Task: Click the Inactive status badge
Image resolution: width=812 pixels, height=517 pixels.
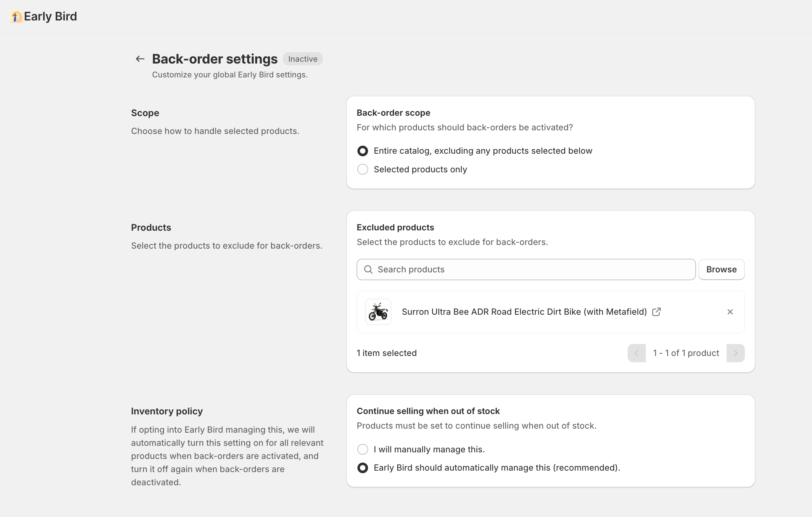Action: [x=303, y=59]
